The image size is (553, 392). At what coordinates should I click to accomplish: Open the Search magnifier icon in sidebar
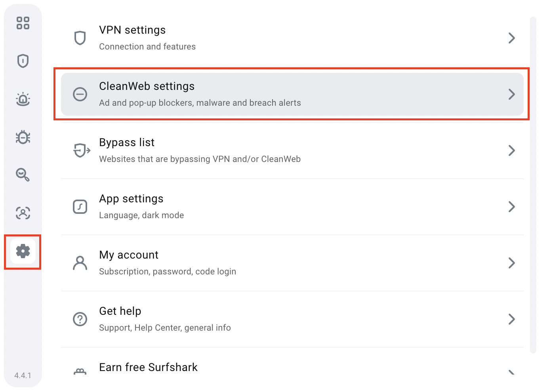coord(23,175)
